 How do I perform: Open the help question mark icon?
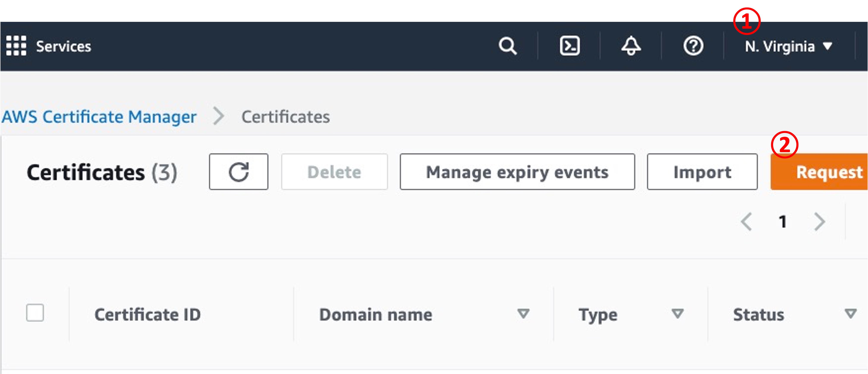click(693, 46)
